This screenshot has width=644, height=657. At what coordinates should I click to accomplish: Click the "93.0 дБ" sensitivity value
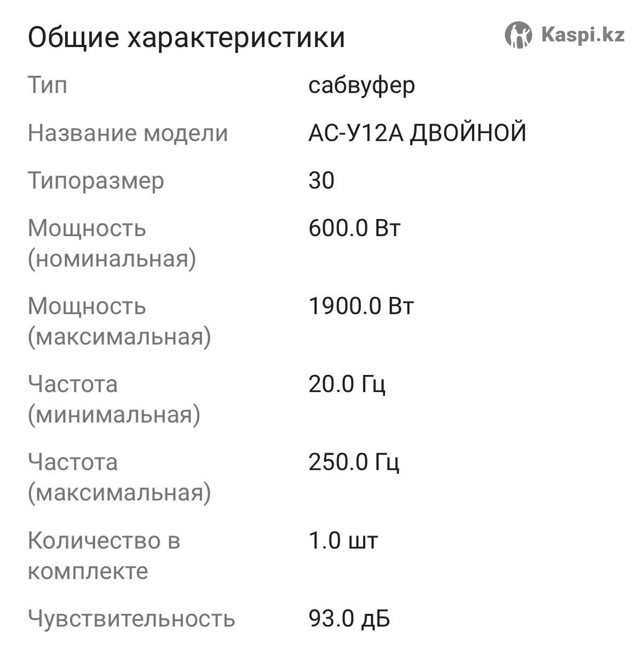(349, 619)
